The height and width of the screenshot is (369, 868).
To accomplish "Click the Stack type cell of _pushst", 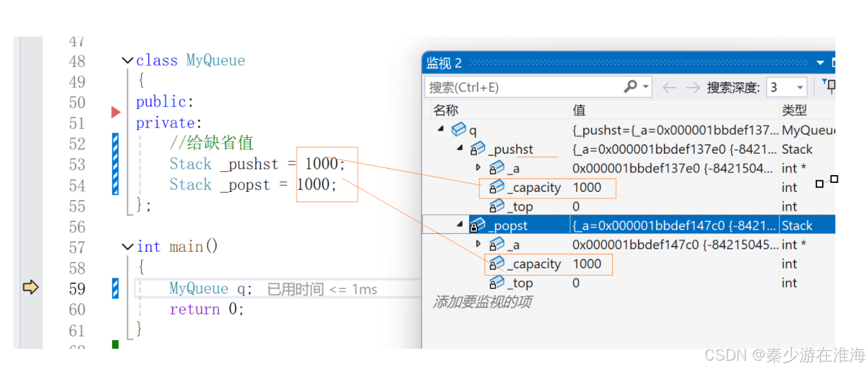I will [x=797, y=149].
